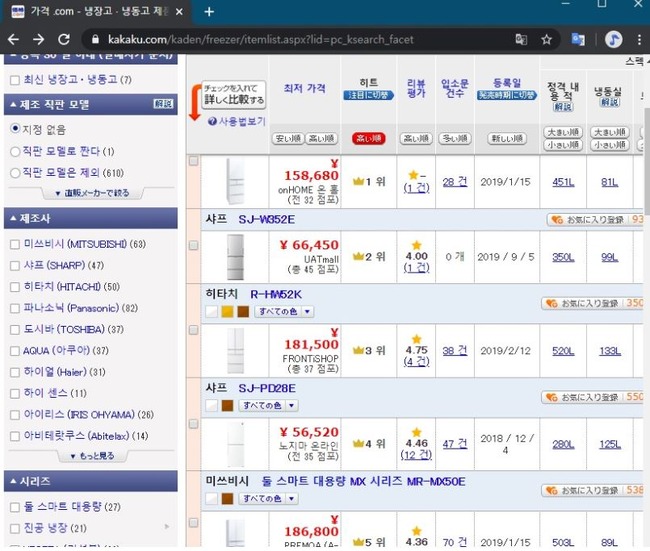This screenshot has width=650, height=551.
Task: Click the 詳しく比較する compare button
Action: (x=234, y=95)
